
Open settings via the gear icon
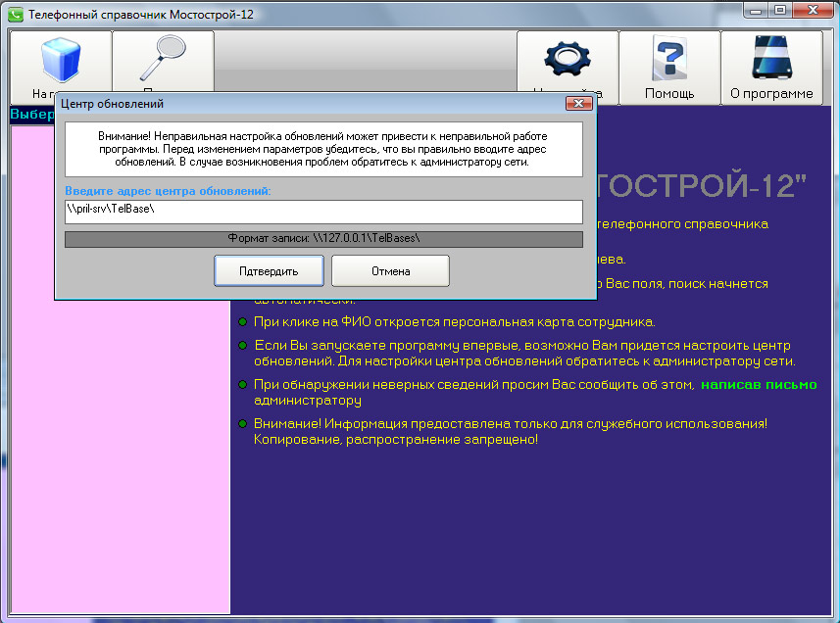(568, 58)
